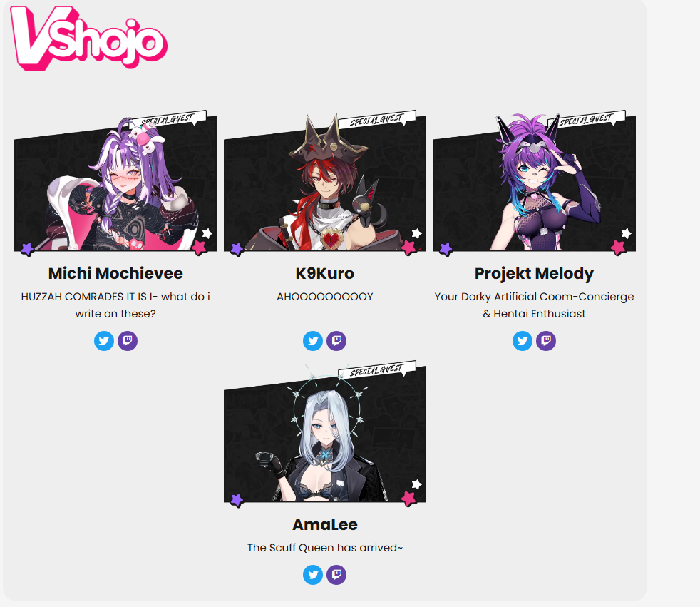Select K9Kuro's pirate hat portrait
700x607 pixels.
(325, 183)
